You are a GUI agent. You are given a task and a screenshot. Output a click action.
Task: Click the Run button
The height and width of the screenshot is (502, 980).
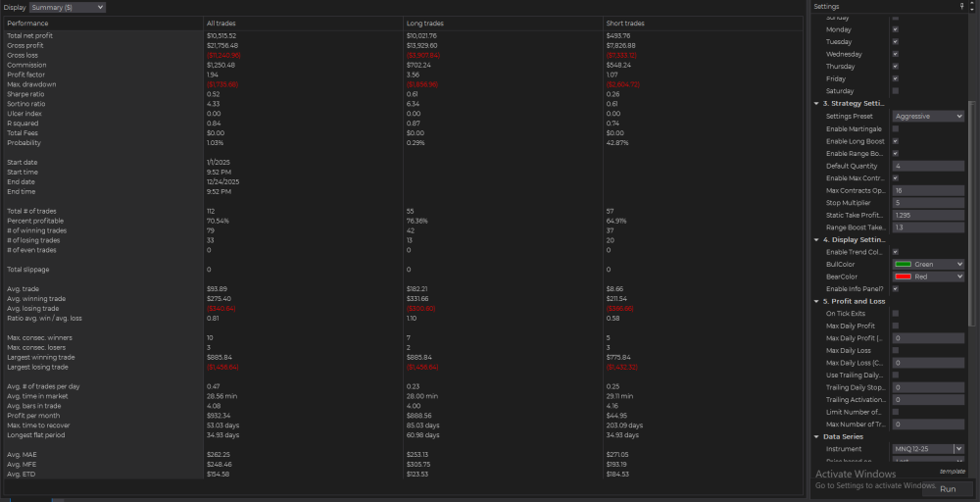click(948, 488)
